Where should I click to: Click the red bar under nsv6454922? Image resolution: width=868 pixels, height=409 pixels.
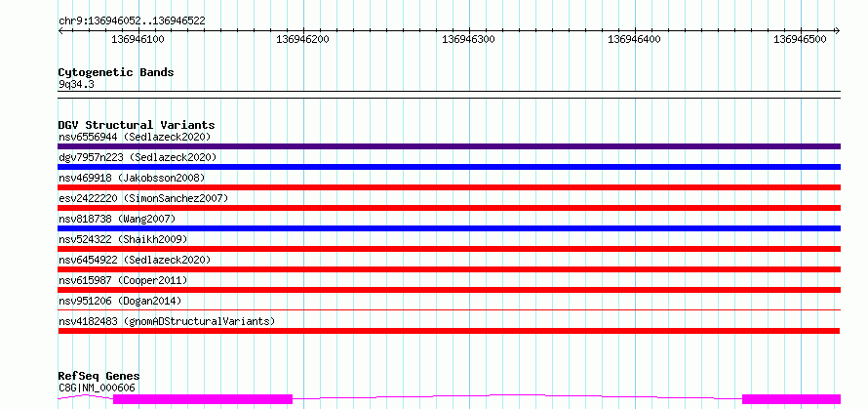click(449, 269)
